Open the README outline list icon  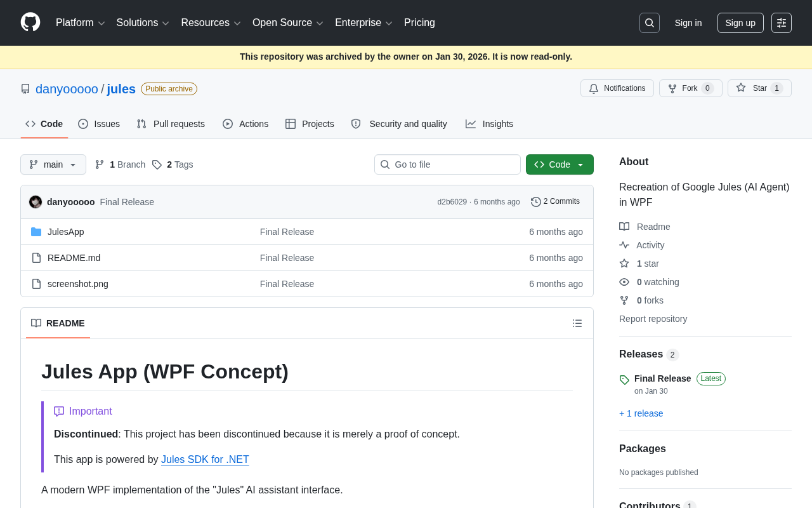coord(577,323)
